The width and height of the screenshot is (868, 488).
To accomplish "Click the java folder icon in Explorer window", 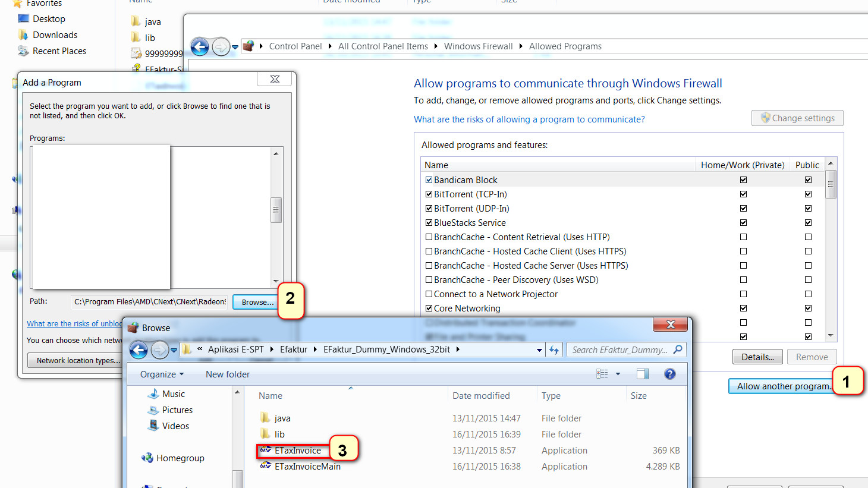I will pos(136,22).
